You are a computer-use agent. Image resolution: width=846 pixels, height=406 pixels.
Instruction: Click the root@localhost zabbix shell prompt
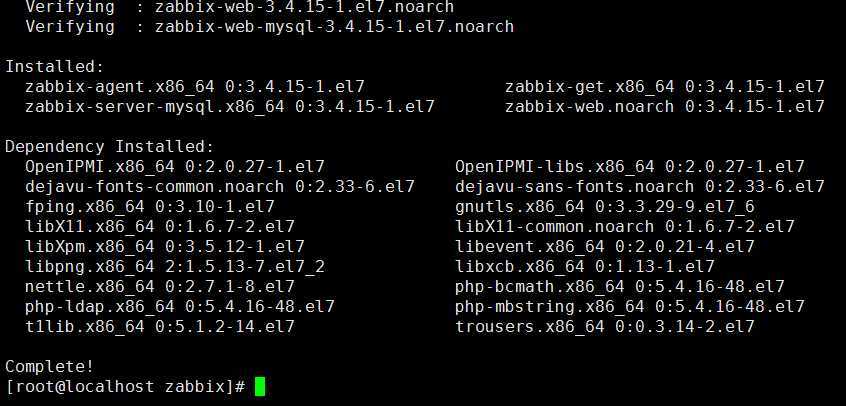(125, 387)
